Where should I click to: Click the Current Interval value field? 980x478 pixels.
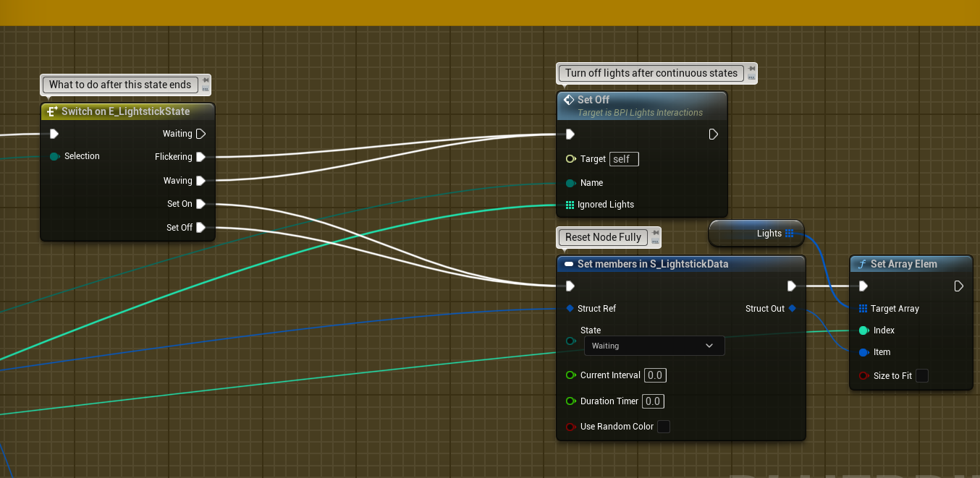tap(654, 375)
